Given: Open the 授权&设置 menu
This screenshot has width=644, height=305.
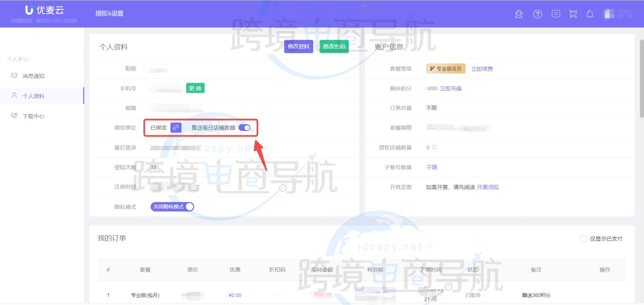Looking at the screenshot, I should point(110,13).
